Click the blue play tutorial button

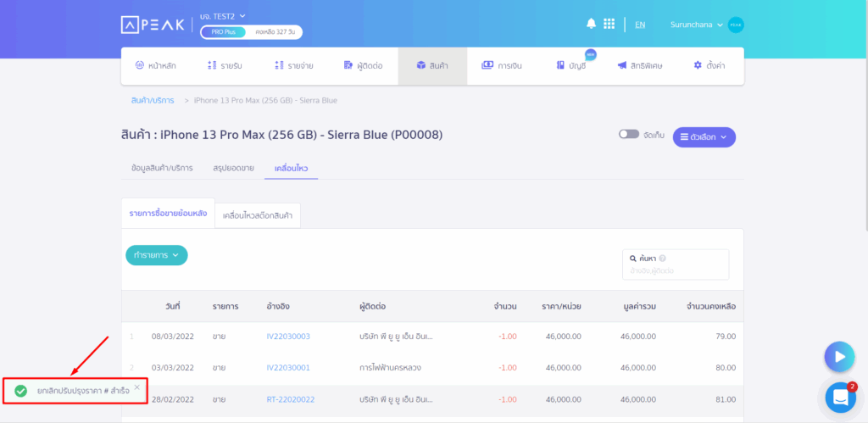pos(839,357)
